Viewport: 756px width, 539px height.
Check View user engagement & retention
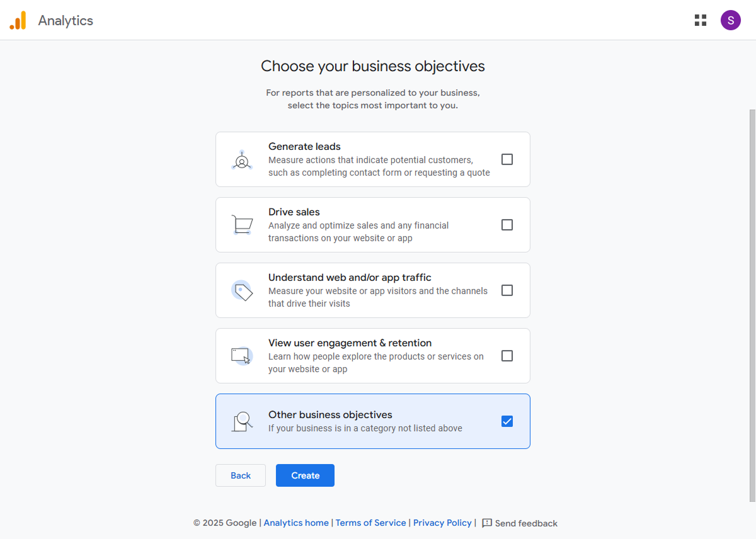click(x=507, y=356)
